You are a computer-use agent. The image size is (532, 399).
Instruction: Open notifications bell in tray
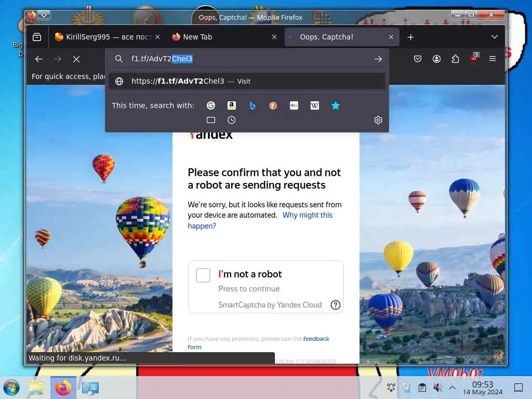click(x=391, y=387)
